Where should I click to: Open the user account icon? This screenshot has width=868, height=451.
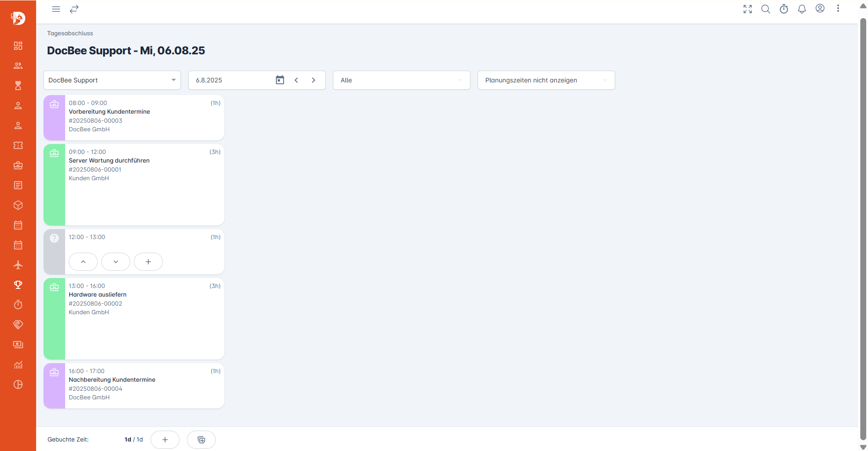pyautogui.click(x=820, y=9)
